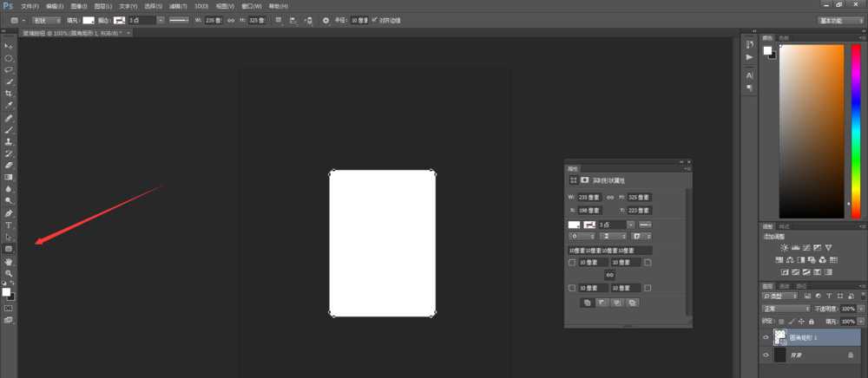Screen dimensions: 868x378
Task: Select the Lasso tool
Action: (x=9, y=69)
